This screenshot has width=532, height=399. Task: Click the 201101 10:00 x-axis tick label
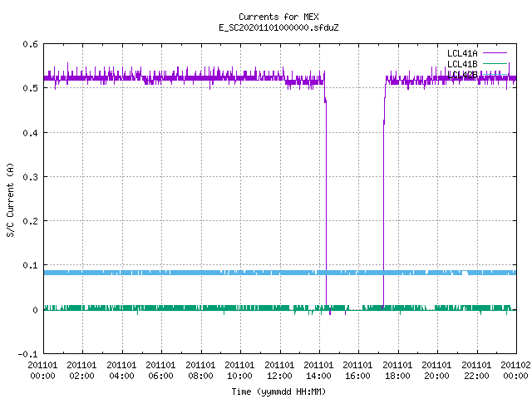pos(240,371)
